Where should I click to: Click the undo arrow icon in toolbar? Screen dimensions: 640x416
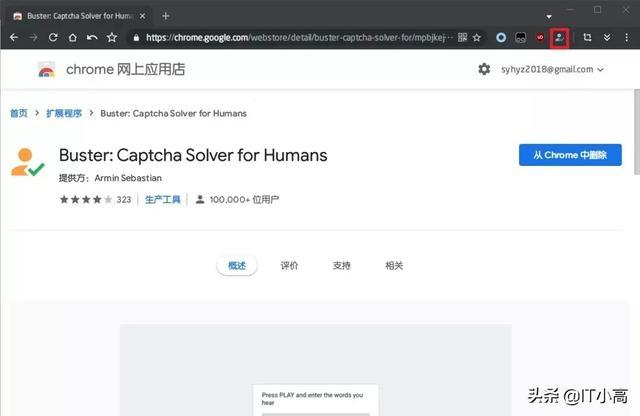pyautogui.click(x=92, y=38)
